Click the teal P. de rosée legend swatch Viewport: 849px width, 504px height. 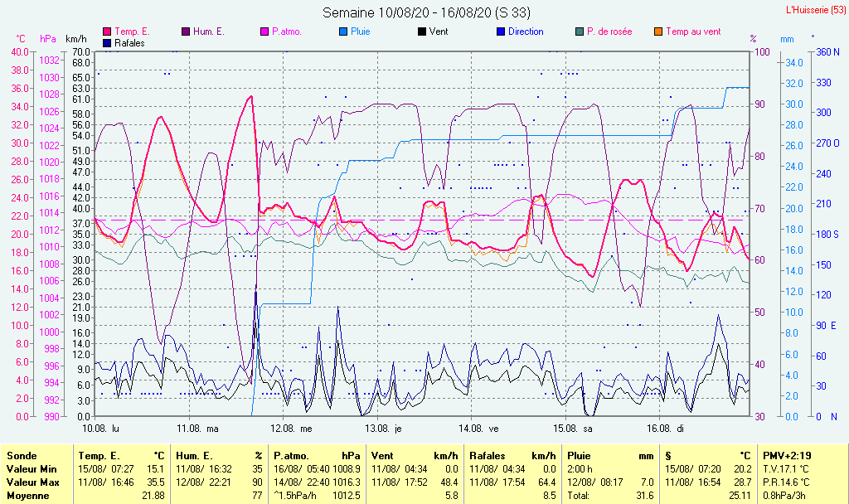(580, 31)
